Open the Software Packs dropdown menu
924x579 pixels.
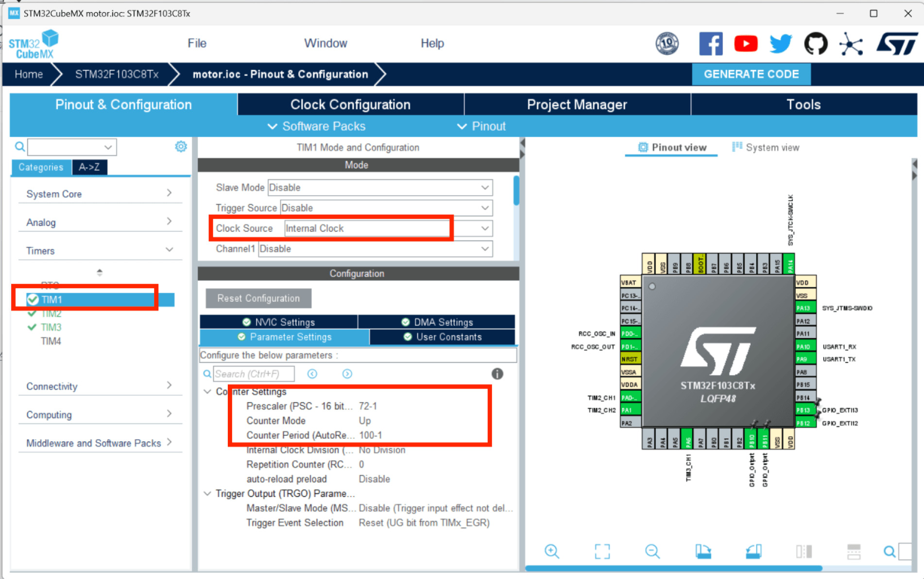pyautogui.click(x=316, y=126)
